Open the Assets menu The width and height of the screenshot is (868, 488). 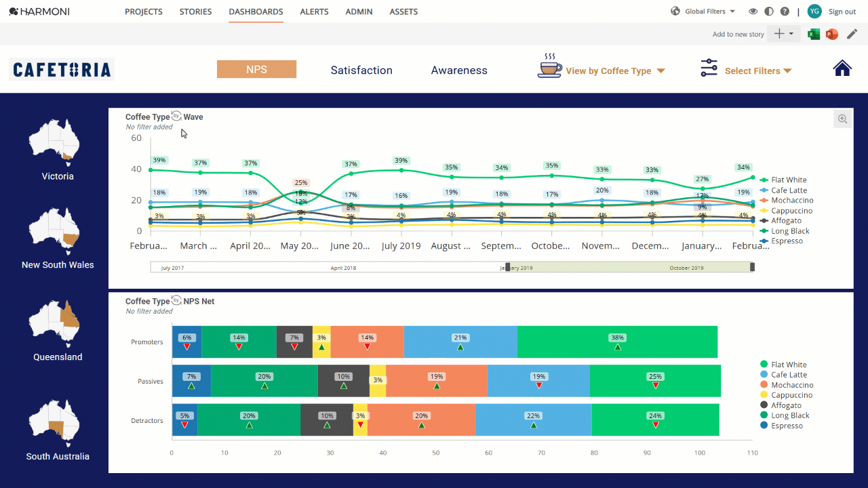(x=403, y=12)
